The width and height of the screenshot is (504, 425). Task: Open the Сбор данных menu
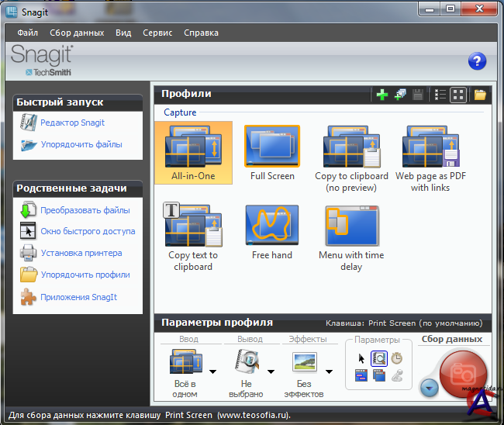(x=77, y=33)
